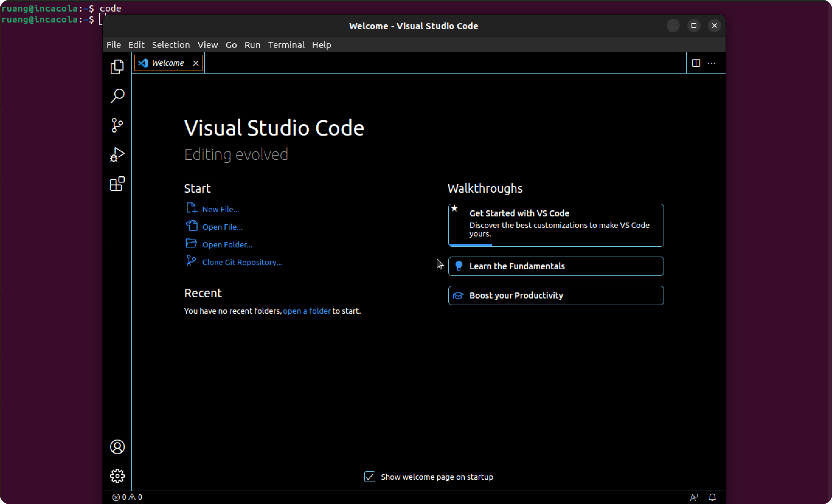Open the Help menu
This screenshot has width=832, height=504.
(x=321, y=45)
